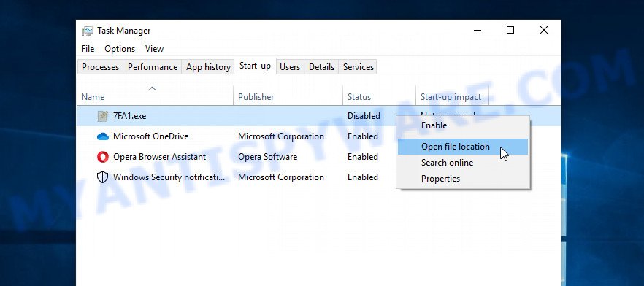Image resolution: width=644 pixels, height=286 pixels.
Task: Click Enabled status of Windows Security notification
Action: (363, 177)
